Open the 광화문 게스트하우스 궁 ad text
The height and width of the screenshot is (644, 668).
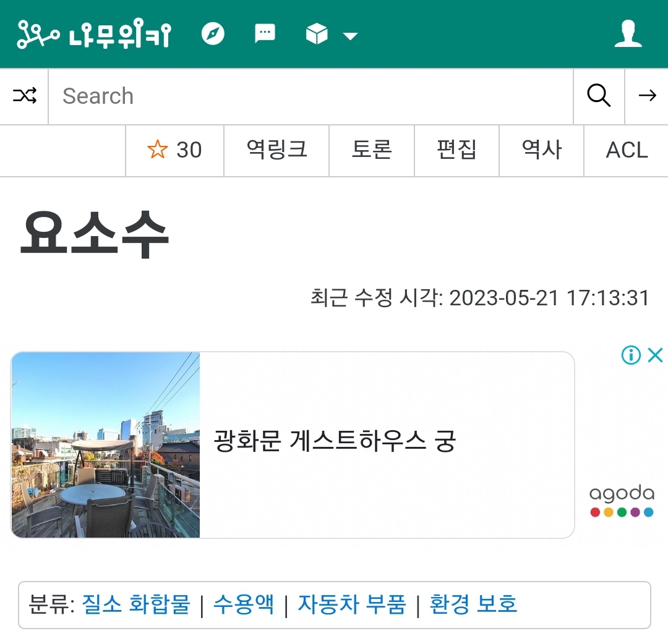coord(335,441)
